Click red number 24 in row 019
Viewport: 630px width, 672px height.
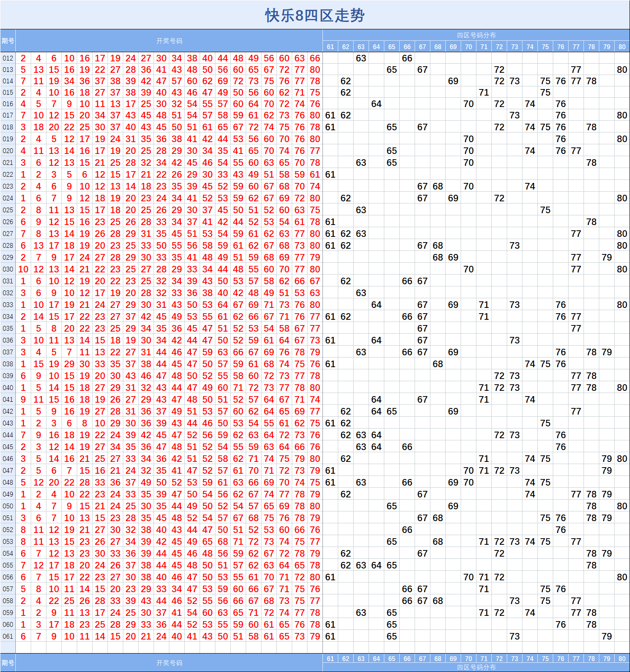tap(115, 139)
